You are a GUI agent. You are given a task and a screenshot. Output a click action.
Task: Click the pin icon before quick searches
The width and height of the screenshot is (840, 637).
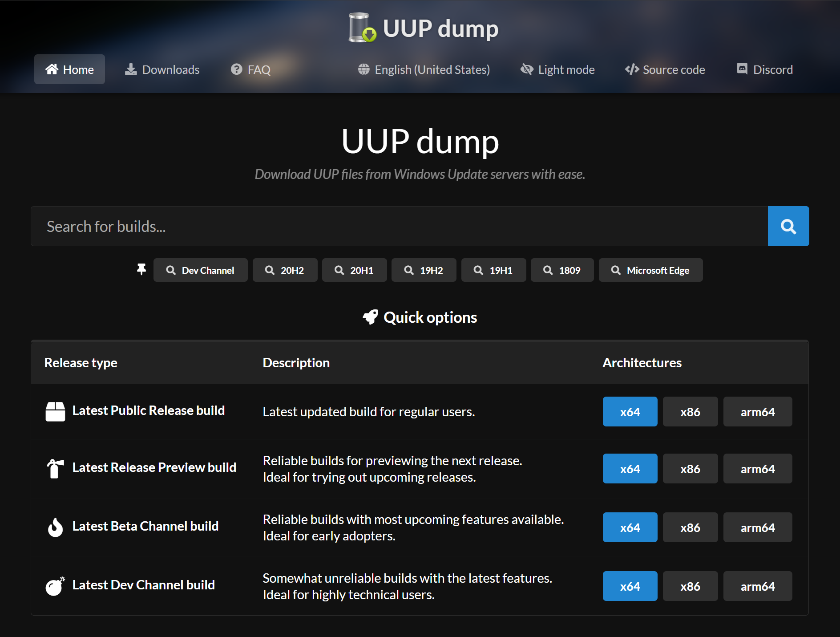click(x=141, y=269)
